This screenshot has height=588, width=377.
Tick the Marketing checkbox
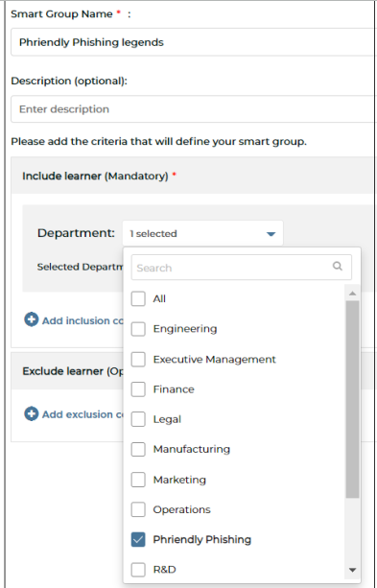pyautogui.click(x=138, y=480)
